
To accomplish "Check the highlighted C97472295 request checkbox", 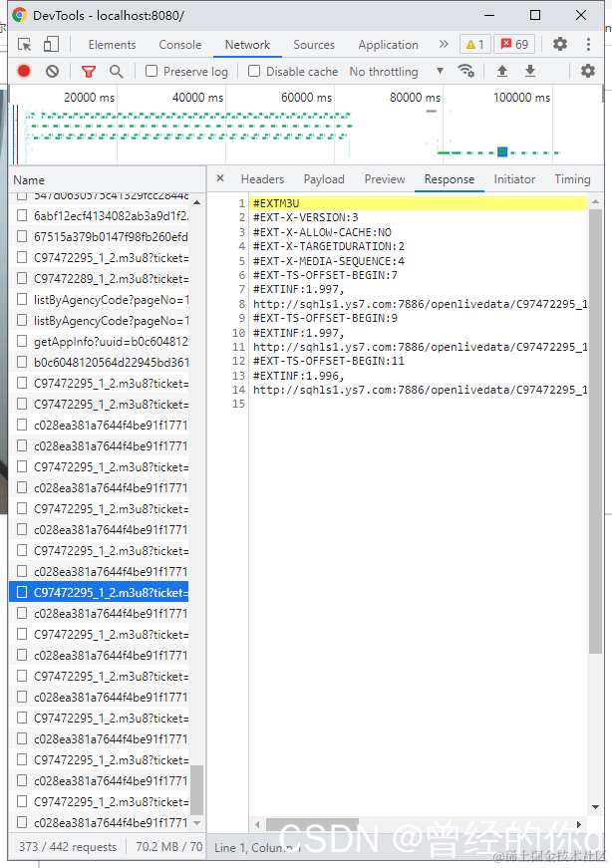I will tap(22, 592).
